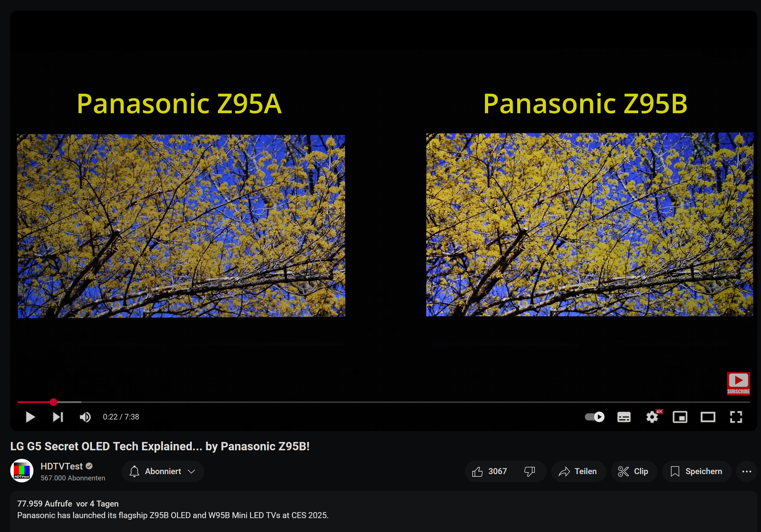The width and height of the screenshot is (761, 532).
Task: Dislike the video
Action: [529, 471]
